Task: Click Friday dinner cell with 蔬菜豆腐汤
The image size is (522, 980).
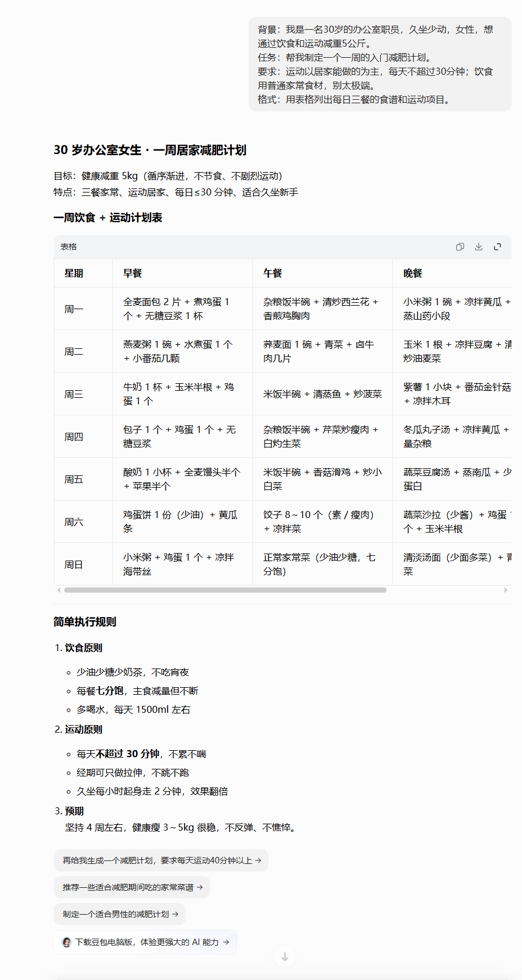Action: 452,479
